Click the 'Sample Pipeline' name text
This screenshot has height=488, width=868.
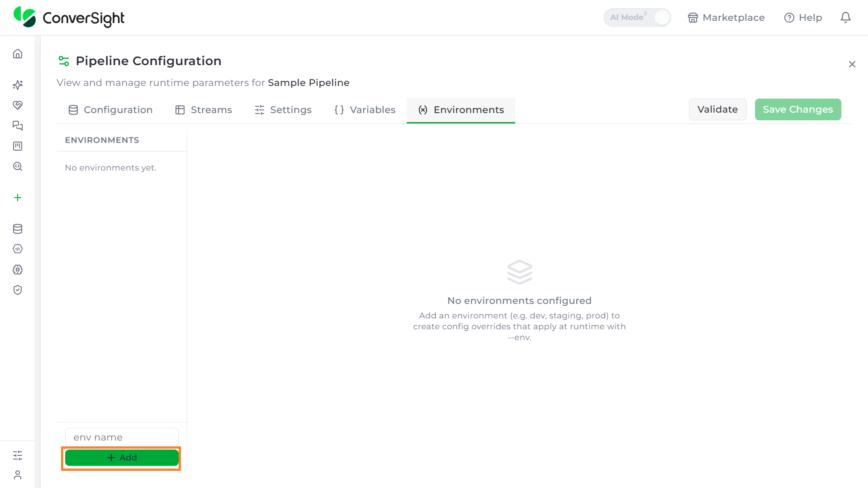click(x=308, y=83)
